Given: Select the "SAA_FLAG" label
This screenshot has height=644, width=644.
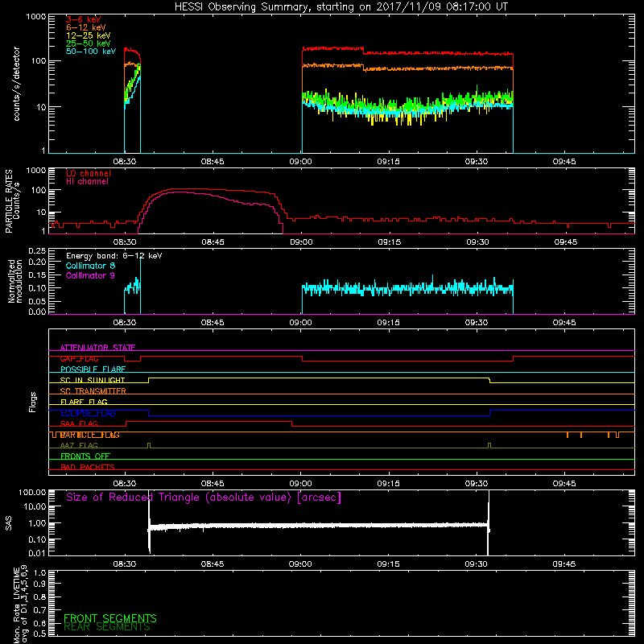Looking at the screenshot, I should (79, 423).
